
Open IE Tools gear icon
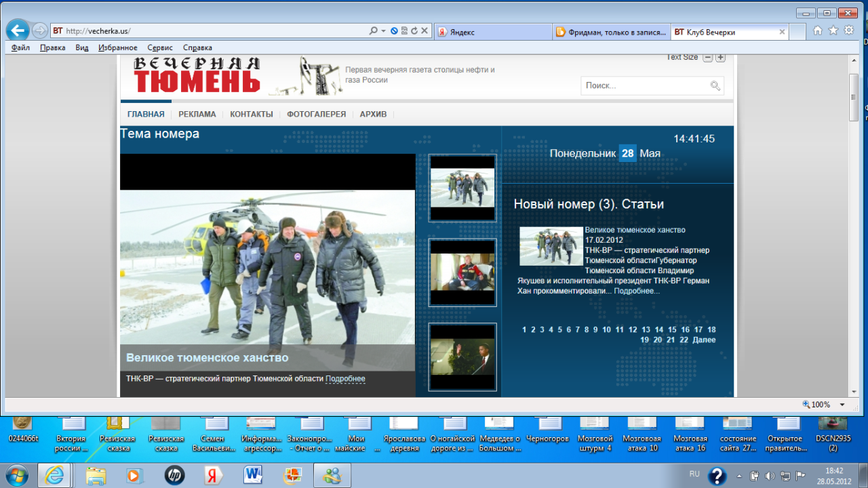848,30
